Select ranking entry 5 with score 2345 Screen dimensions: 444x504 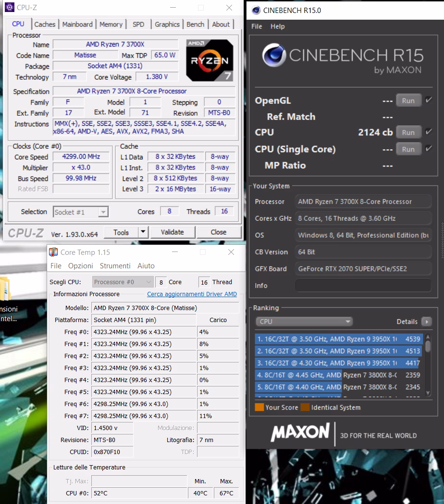338,387
